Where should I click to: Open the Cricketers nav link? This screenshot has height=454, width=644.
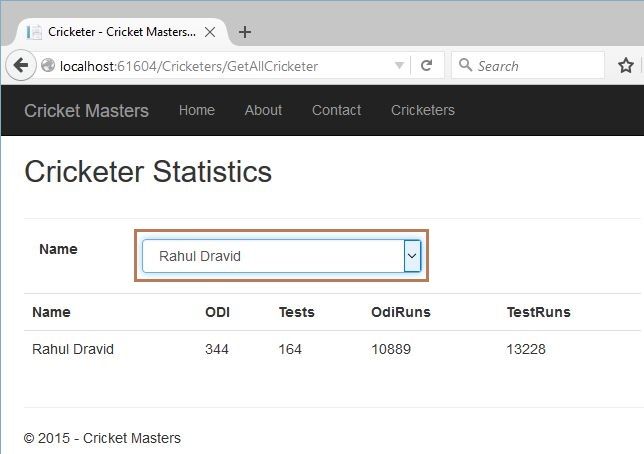(x=423, y=110)
